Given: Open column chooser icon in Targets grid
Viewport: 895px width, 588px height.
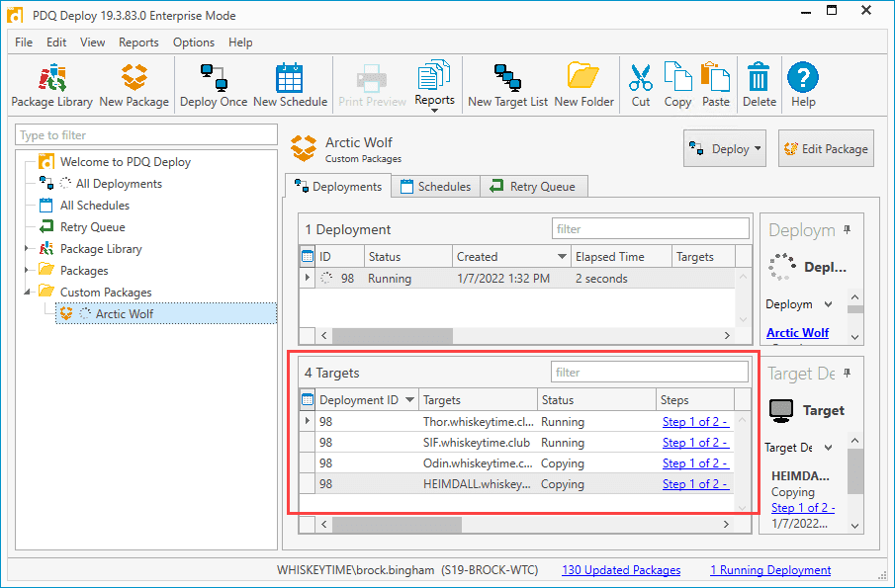Looking at the screenshot, I should [308, 400].
